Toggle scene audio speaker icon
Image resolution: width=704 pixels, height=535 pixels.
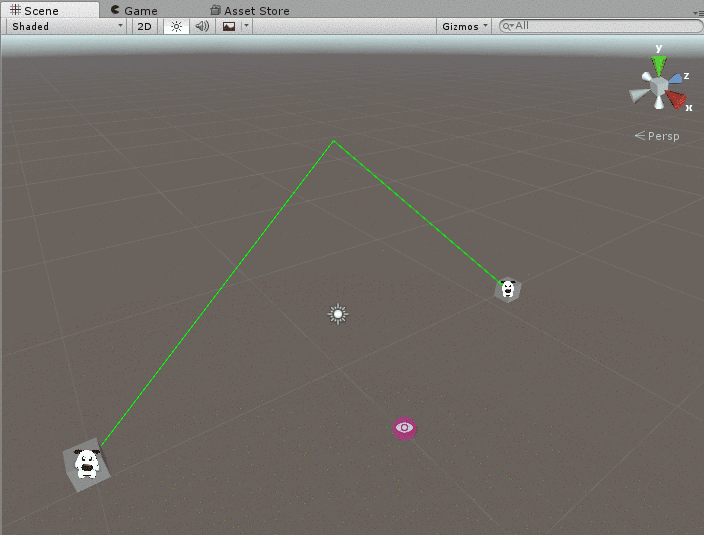tap(202, 26)
